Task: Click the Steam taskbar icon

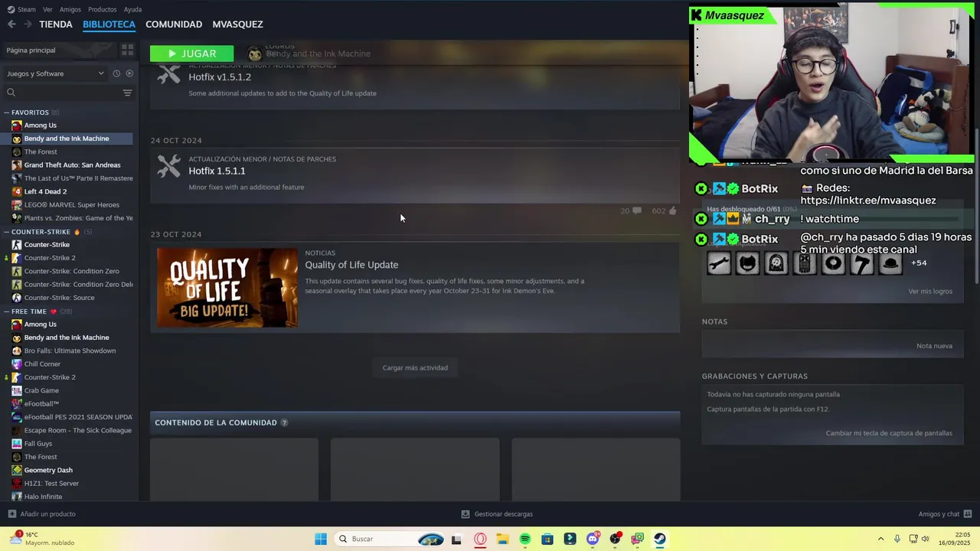Action: click(x=659, y=540)
